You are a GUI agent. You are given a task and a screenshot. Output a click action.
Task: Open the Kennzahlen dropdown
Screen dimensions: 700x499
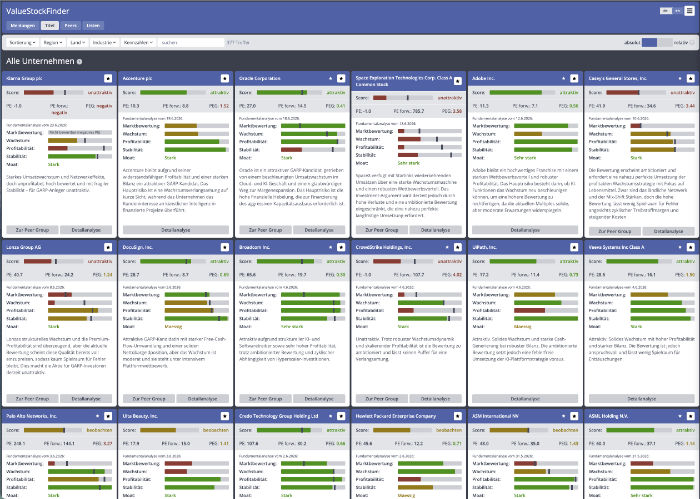138,42
